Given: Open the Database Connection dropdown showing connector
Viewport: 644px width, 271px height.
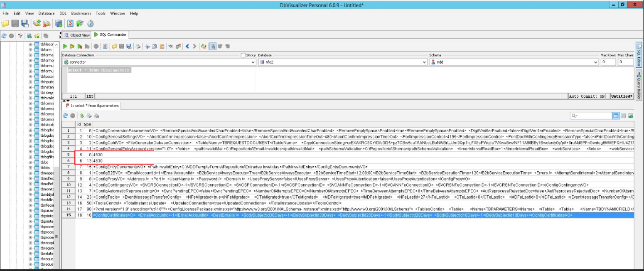Looking at the screenshot, I should pyautogui.click(x=159, y=62).
